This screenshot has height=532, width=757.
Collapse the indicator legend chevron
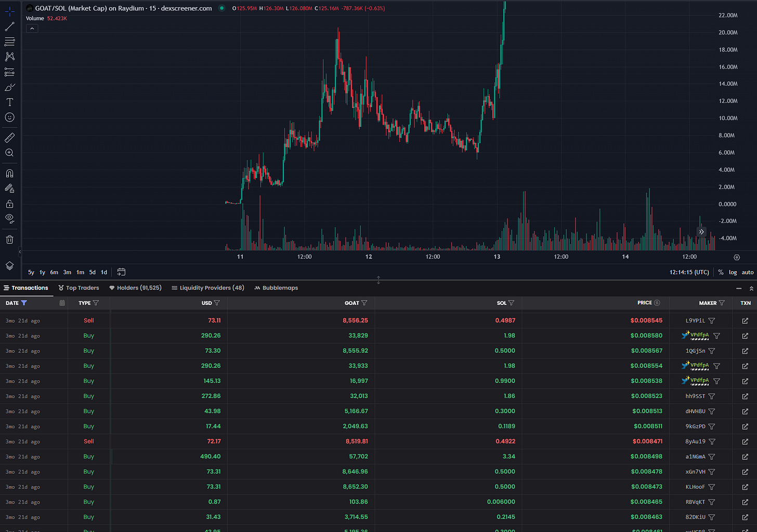32,29
